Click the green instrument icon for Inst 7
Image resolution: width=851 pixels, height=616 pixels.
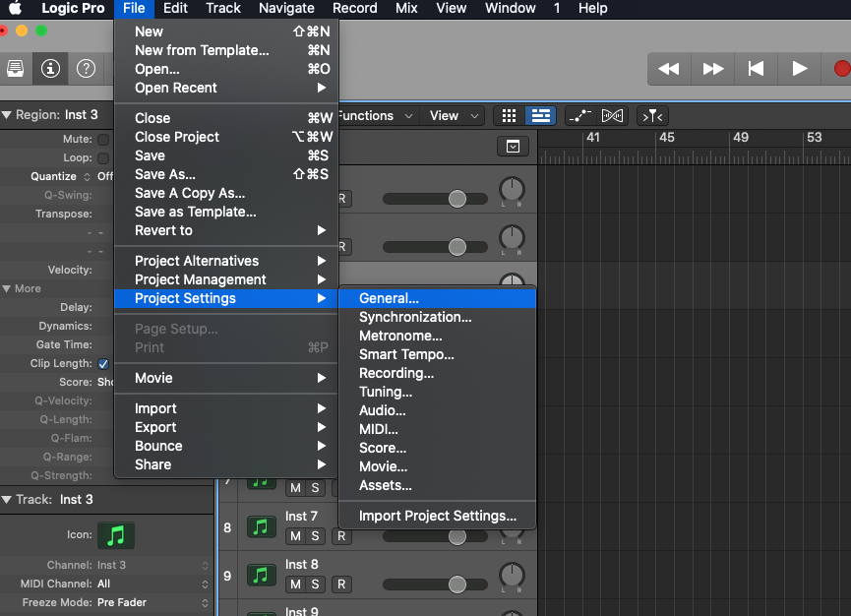click(x=261, y=526)
